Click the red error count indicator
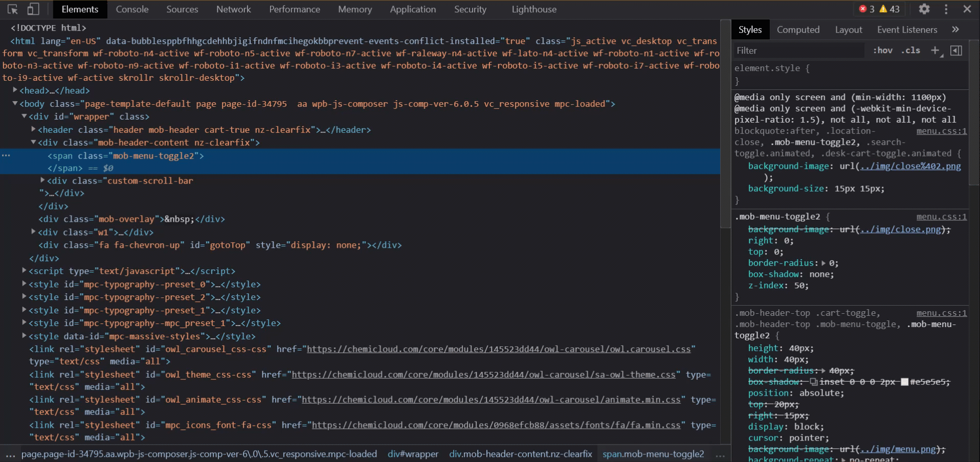Image resolution: width=980 pixels, height=462 pixels. 866,9
